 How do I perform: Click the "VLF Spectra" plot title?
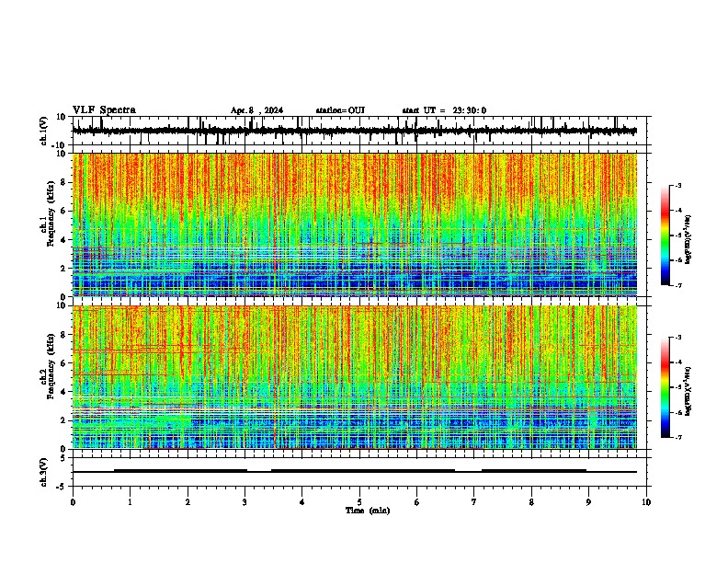(x=104, y=109)
